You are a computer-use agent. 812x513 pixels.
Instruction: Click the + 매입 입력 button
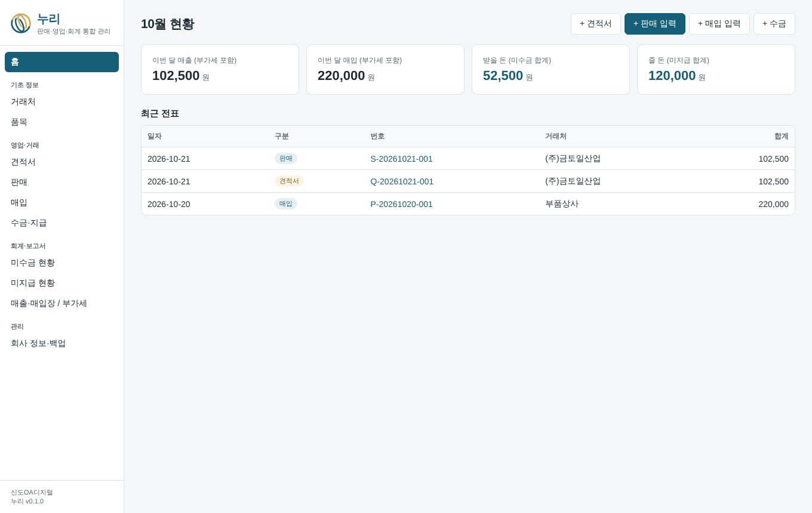point(719,24)
